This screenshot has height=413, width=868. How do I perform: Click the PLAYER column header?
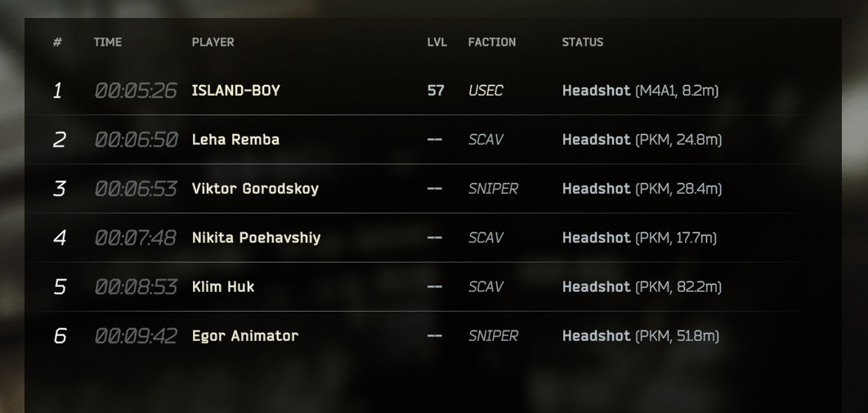pos(213,43)
